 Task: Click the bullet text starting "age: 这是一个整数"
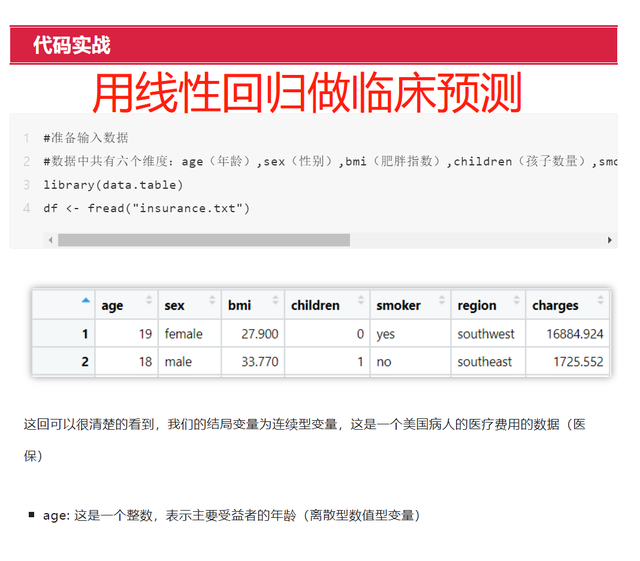coord(231,515)
